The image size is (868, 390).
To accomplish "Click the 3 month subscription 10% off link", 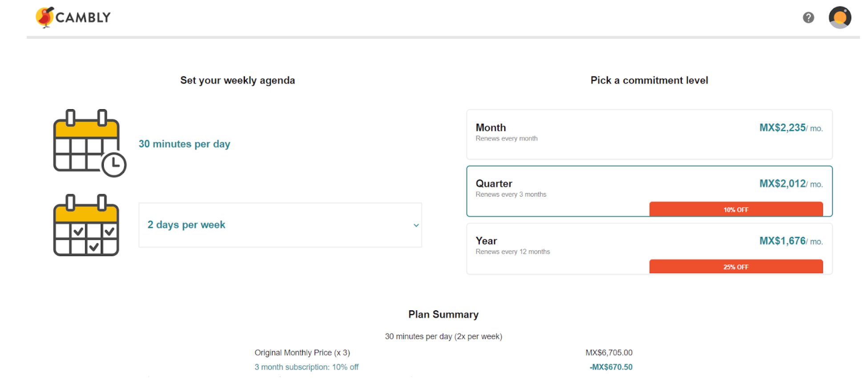I will (x=306, y=367).
